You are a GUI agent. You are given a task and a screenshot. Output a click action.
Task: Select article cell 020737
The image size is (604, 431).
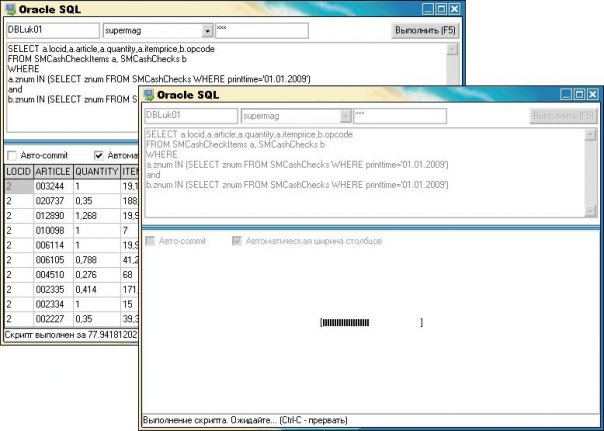(x=53, y=201)
